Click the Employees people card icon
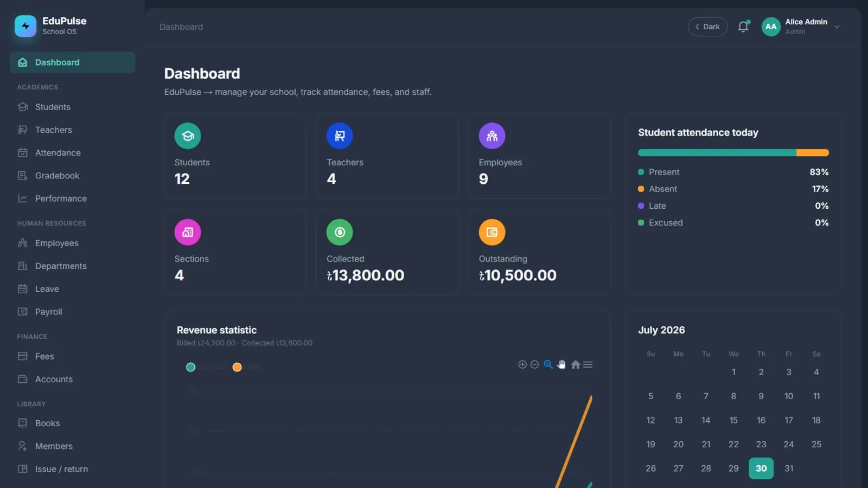868x488 pixels. pyautogui.click(x=492, y=136)
